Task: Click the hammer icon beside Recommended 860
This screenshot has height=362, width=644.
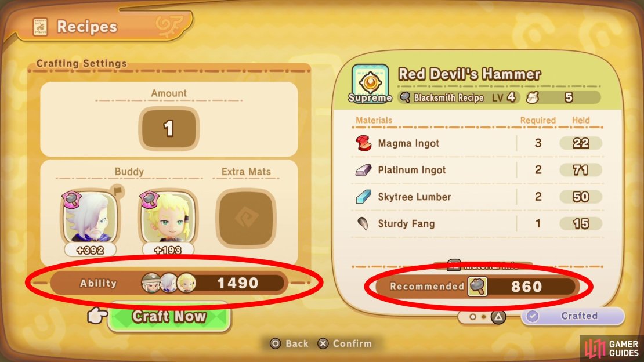Action: [477, 287]
